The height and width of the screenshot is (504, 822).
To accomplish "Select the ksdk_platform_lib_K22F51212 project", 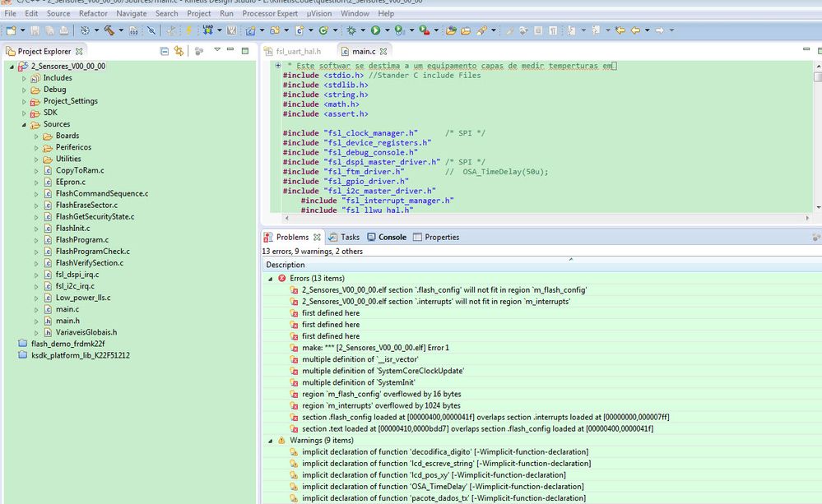I will 80,355.
